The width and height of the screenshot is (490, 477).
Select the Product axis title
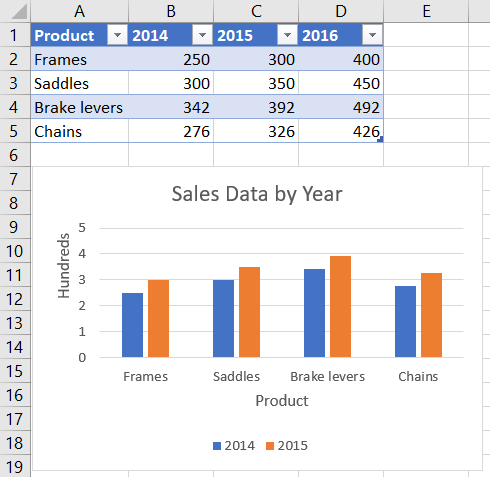tap(282, 401)
